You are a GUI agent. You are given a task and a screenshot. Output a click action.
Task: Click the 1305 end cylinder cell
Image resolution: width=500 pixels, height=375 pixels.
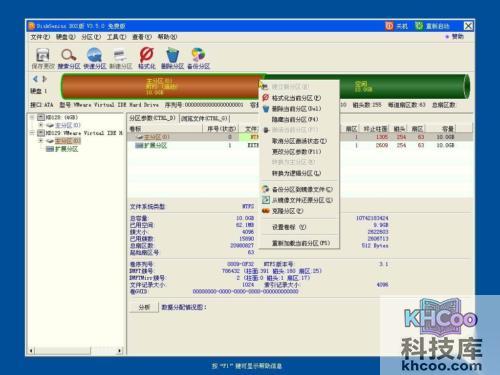381,137
